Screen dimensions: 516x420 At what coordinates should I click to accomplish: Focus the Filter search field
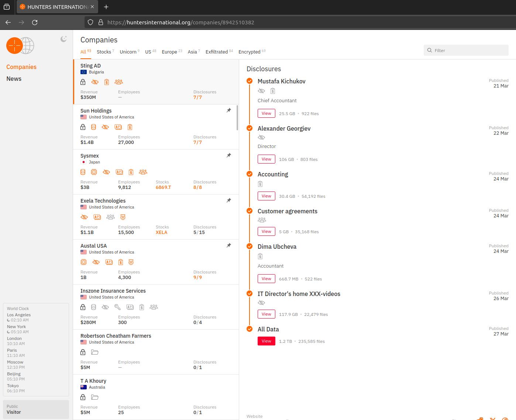click(466, 51)
